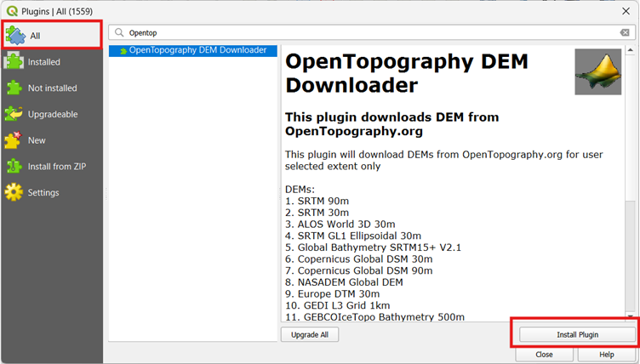Click the Installed plugins puzzle icon
The height and width of the screenshot is (364, 640).
coord(14,62)
